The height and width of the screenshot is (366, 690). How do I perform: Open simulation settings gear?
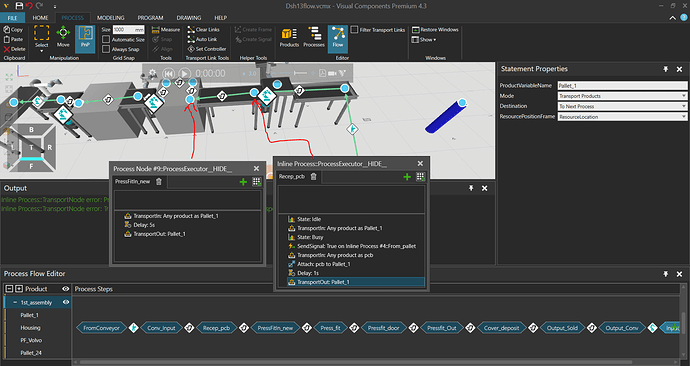pos(152,73)
